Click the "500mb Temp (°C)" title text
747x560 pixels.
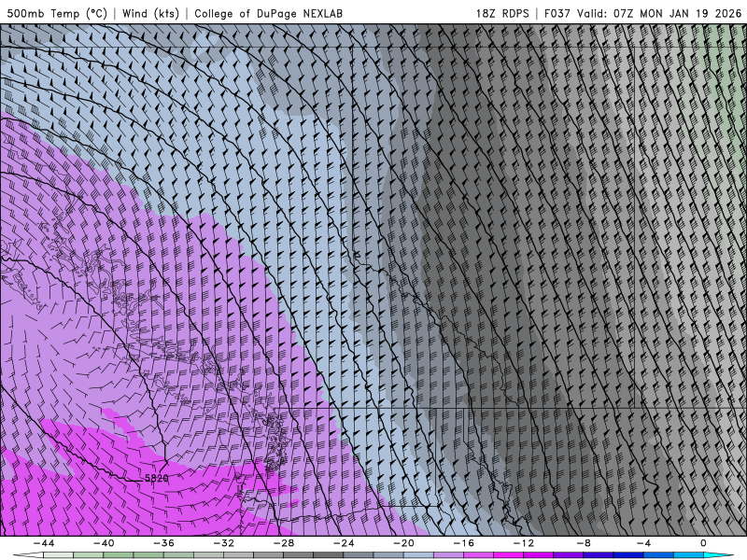click(x=57, y=13)
